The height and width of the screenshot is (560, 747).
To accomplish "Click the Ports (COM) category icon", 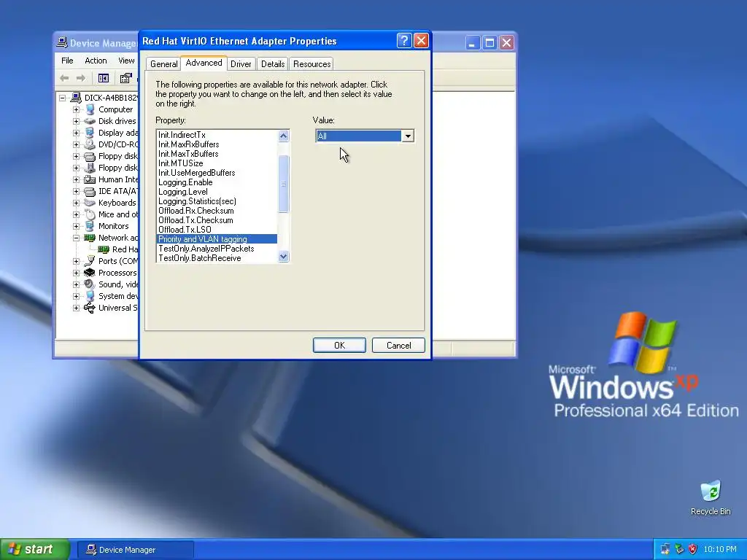I will pos(90,261).
